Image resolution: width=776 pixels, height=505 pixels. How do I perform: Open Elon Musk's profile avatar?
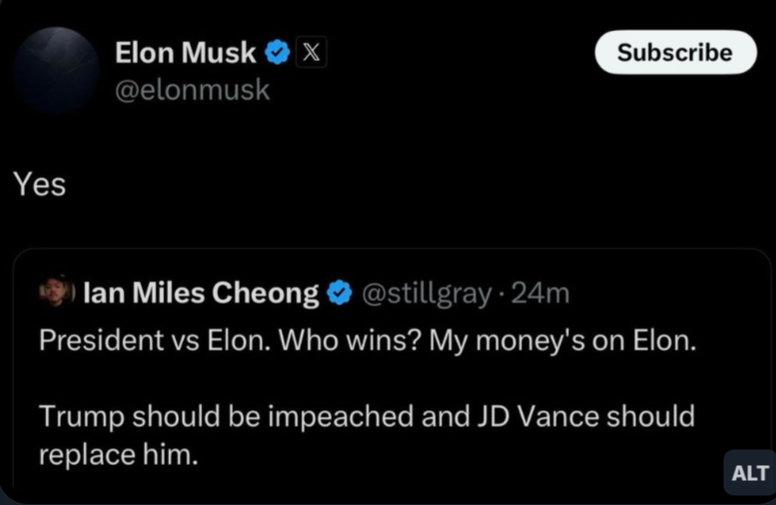click(x=56, y=70)
